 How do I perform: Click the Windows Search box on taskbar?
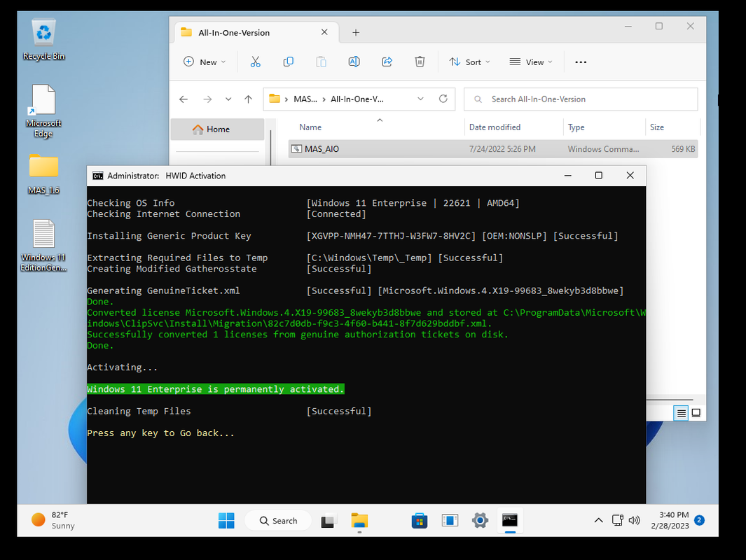coord(278,521)
